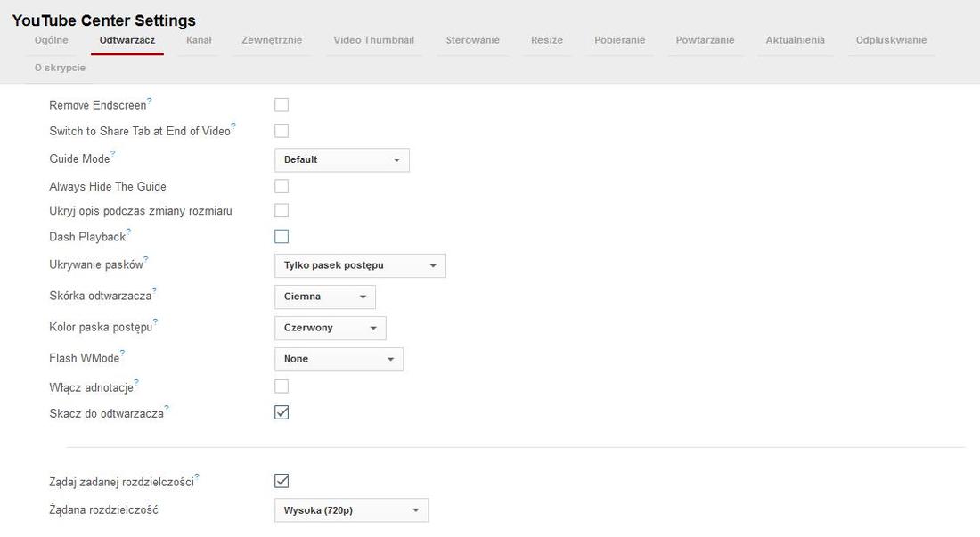
Task: Click Always Hide The Guide label
Action: click(x=108, y=187)
